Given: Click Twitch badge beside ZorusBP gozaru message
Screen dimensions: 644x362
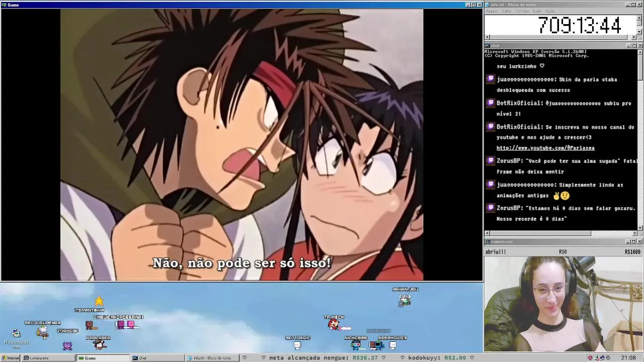Looking at the screenshot, I should click(x=491, y=207).
